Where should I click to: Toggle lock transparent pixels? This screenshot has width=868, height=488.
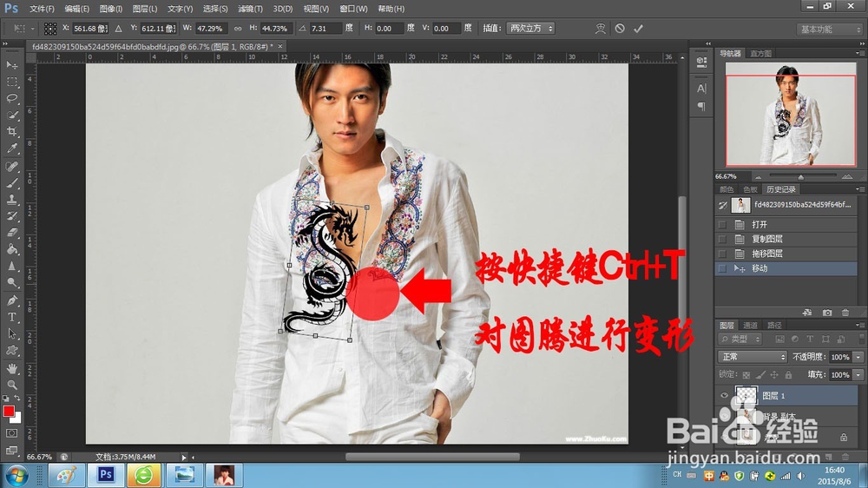click(x=746, y=375)
